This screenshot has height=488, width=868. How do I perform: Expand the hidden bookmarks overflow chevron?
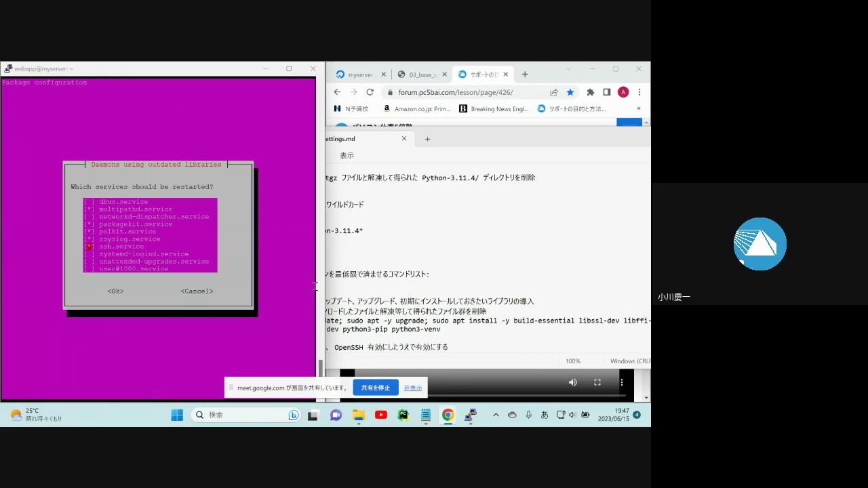tap(638, 108)
